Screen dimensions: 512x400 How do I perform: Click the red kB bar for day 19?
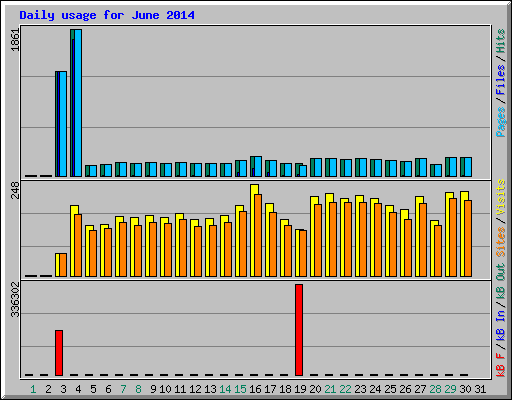pyautogui.click(x=299, y=330)
